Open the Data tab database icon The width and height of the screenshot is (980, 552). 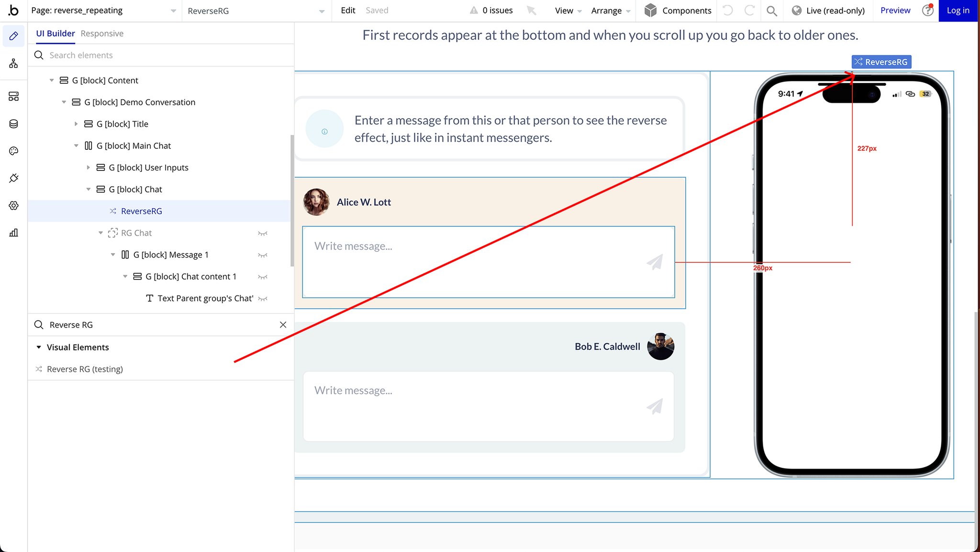13,124
